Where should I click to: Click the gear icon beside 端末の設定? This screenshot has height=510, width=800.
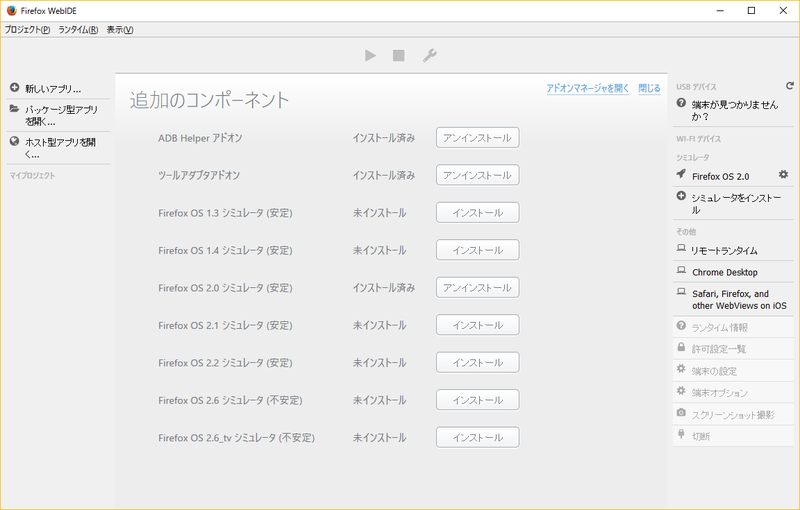click(x=681, y=368)
